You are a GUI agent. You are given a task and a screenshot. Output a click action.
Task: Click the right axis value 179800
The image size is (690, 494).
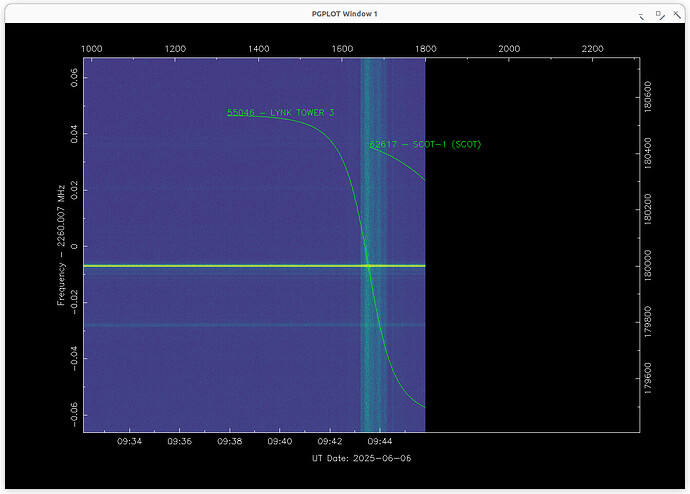[647, 322]
